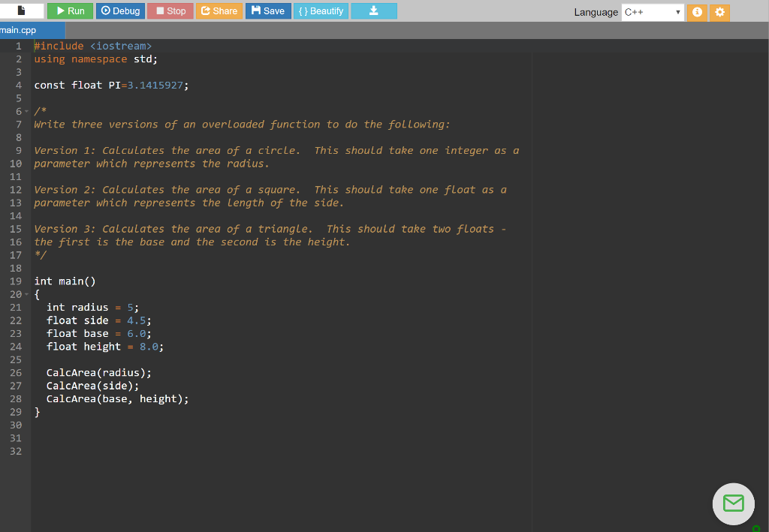Select the main.cpp tab
Viewport: 769px width, 532px height.
19,30
